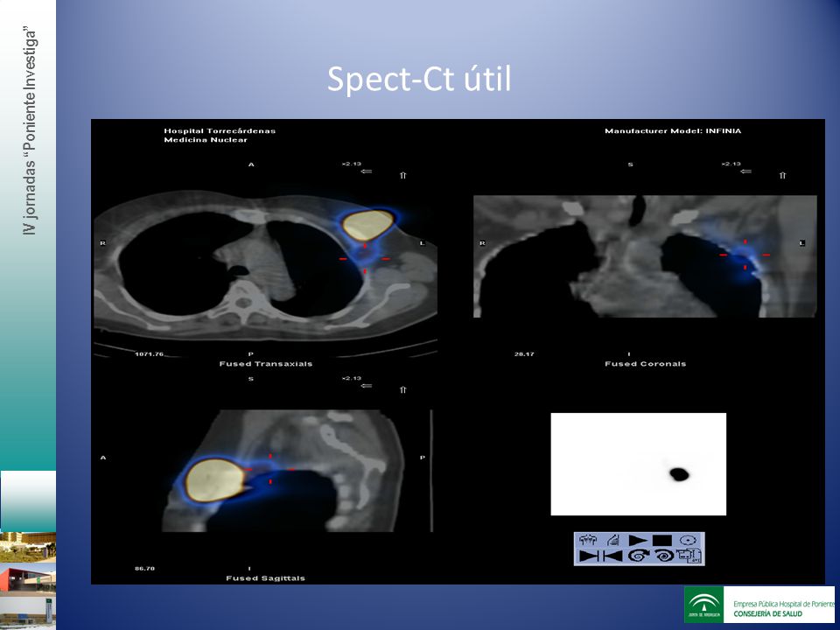This screenshot has width=840, height=630.
Task: Click the slice position value 28.17
Action: pyautogui.click(x=524, y=354)
